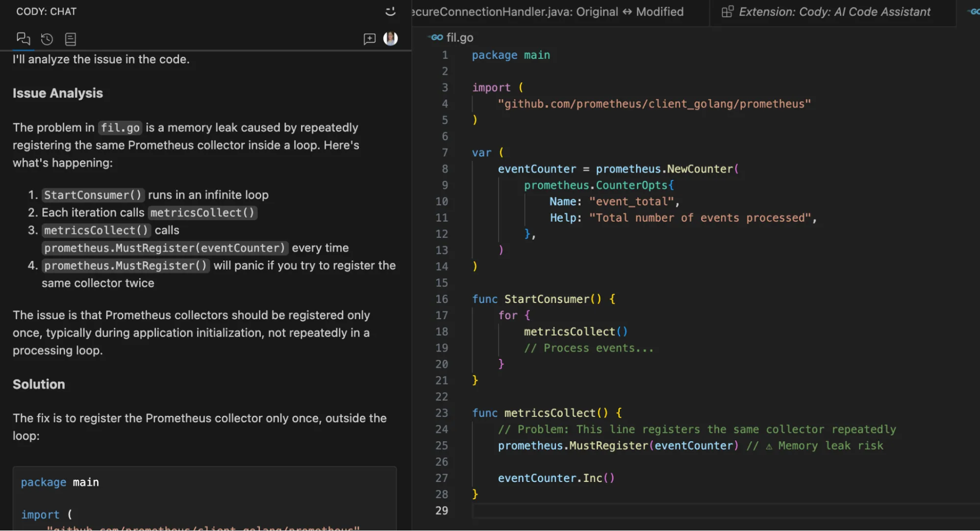
Task: Click the metricsCollect() function name in the editor
Action: 553,413
